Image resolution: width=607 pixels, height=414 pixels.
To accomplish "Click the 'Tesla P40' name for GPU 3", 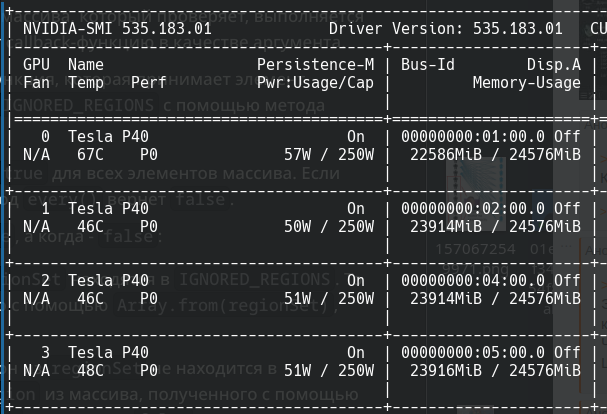I will 108,352.
